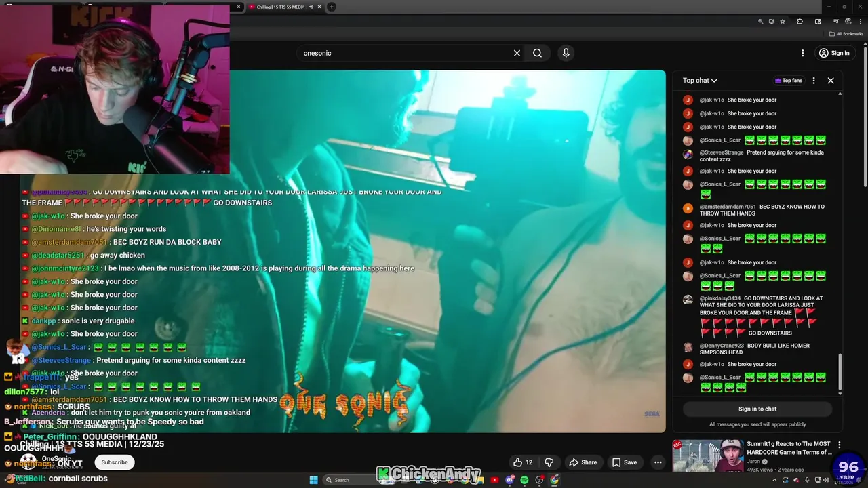The image size is (868, 488).
Task: Click the Sign in button in the YouTube header
Action: click(x=834, y=53)
